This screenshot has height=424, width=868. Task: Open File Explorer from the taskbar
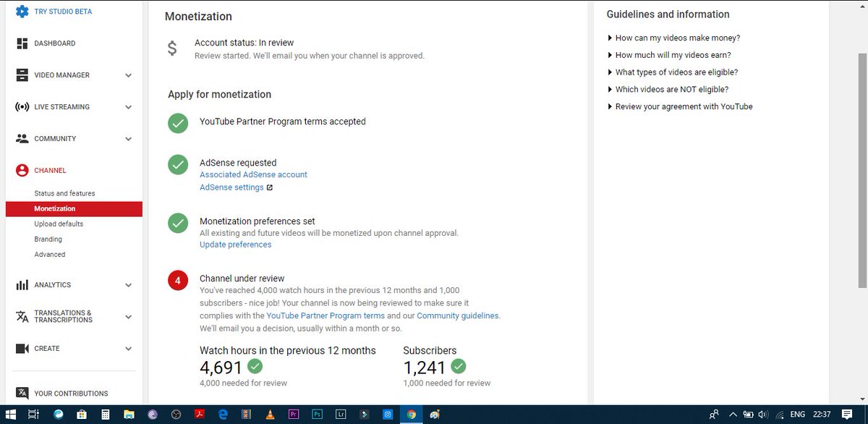129,415
